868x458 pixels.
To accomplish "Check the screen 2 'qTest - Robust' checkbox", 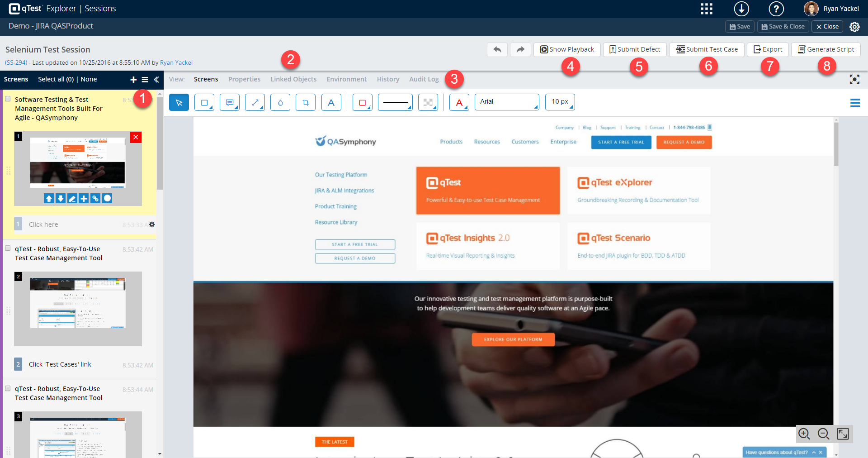I will point(8,248).
